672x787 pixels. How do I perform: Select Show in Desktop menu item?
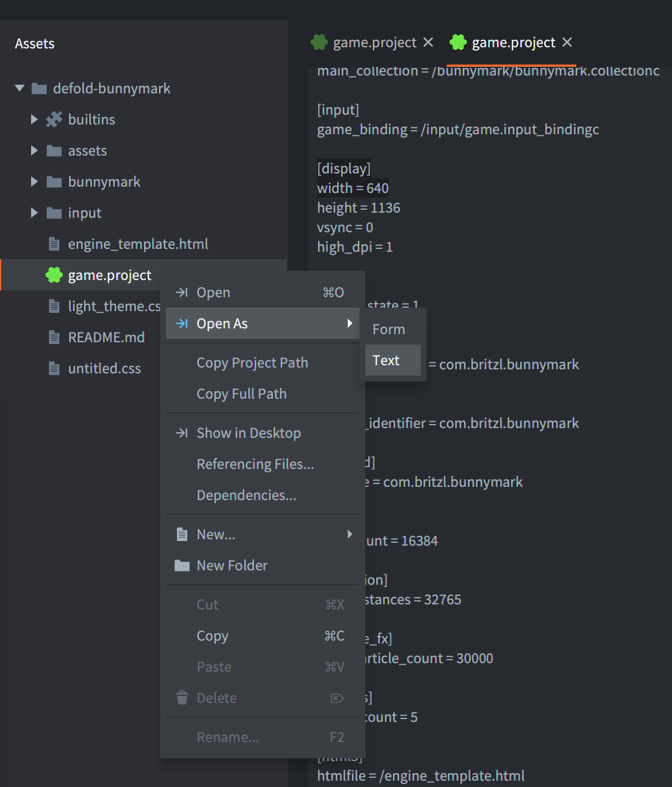coord(248,433)
